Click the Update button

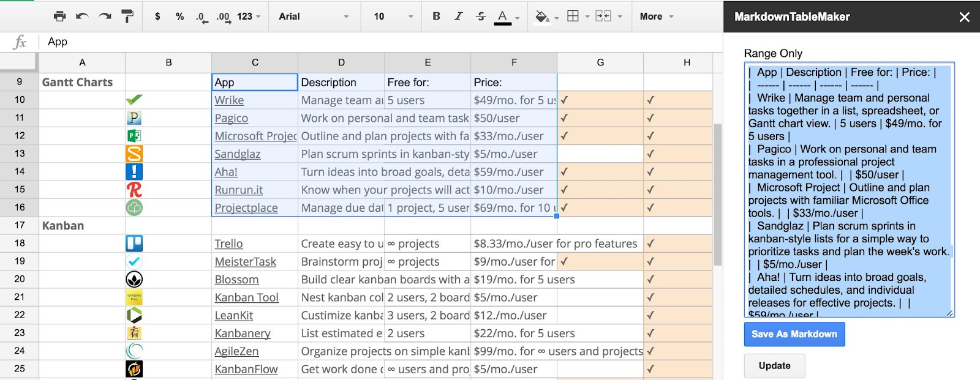pos(774,365)
